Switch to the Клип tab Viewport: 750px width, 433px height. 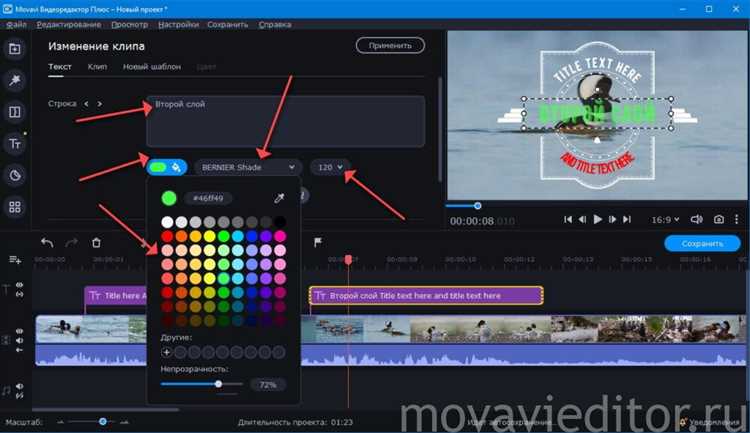click(97, 67)
